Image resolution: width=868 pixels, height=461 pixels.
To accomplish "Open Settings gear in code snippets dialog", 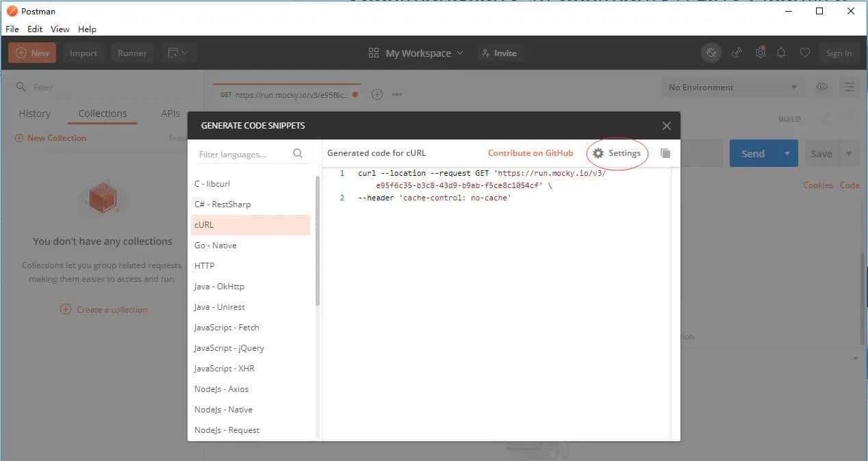I will [617, 153].
